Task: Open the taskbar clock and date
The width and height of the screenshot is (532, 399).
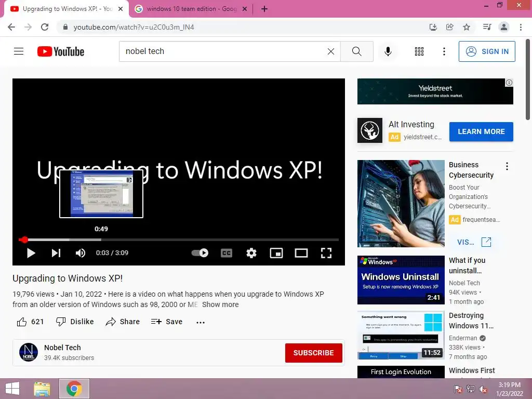Action: [509, 389]
